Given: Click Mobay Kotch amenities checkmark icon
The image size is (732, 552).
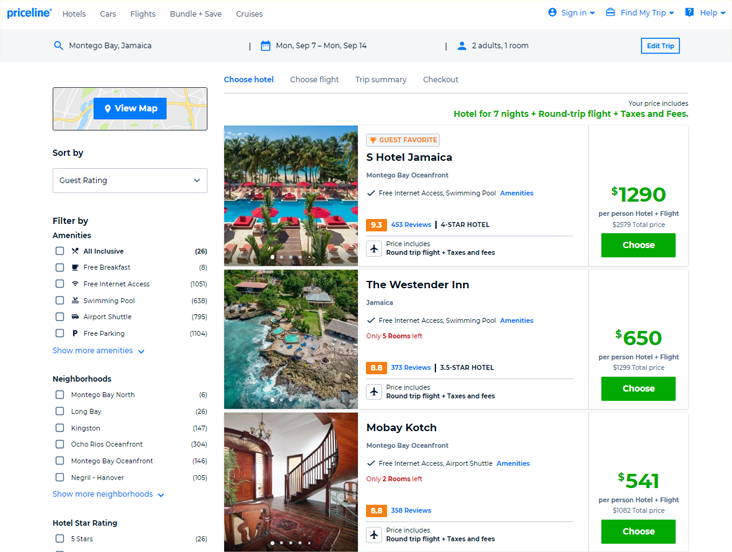Looking at the screenshot, I should pos(371,463).
